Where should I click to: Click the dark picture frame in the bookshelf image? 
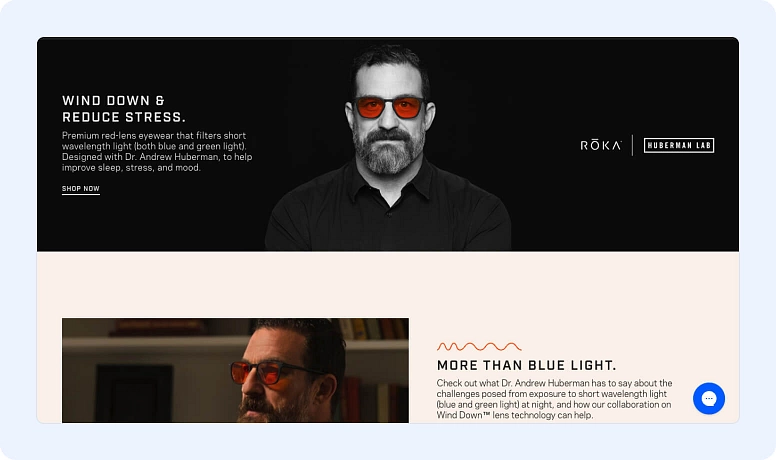click(x=134, y=393)
